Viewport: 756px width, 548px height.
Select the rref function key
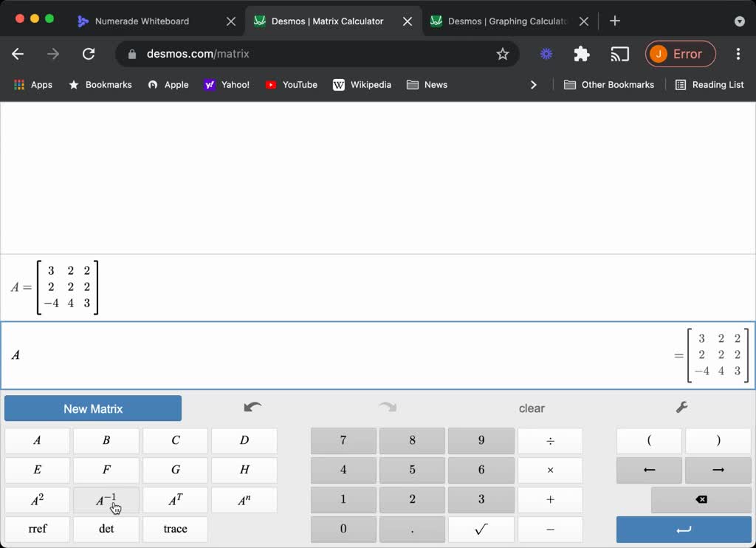coord(37,529)
